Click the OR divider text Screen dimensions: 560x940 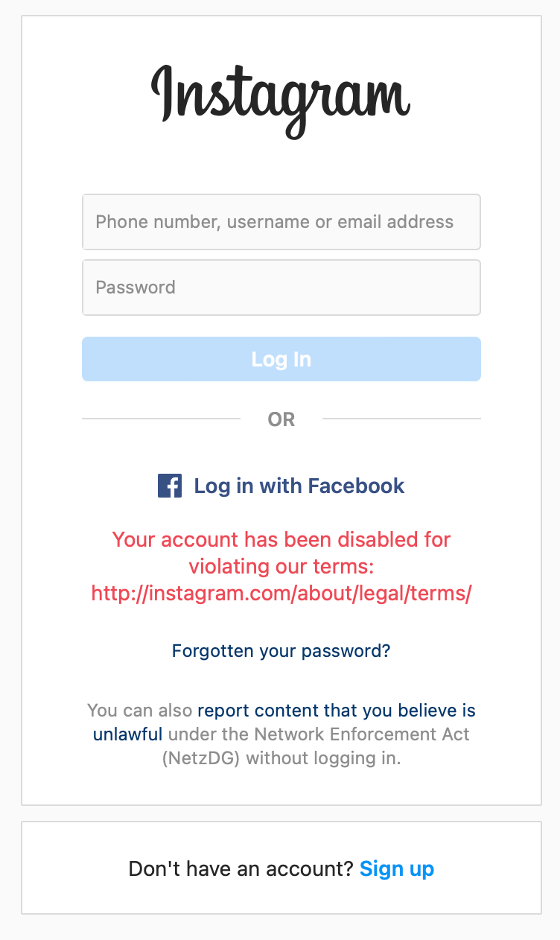(281, 419)
